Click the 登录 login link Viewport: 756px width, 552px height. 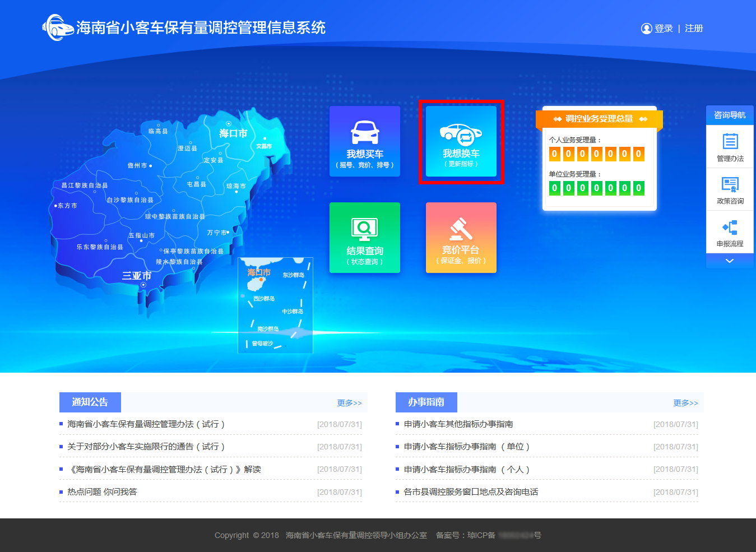coord(664,29)
